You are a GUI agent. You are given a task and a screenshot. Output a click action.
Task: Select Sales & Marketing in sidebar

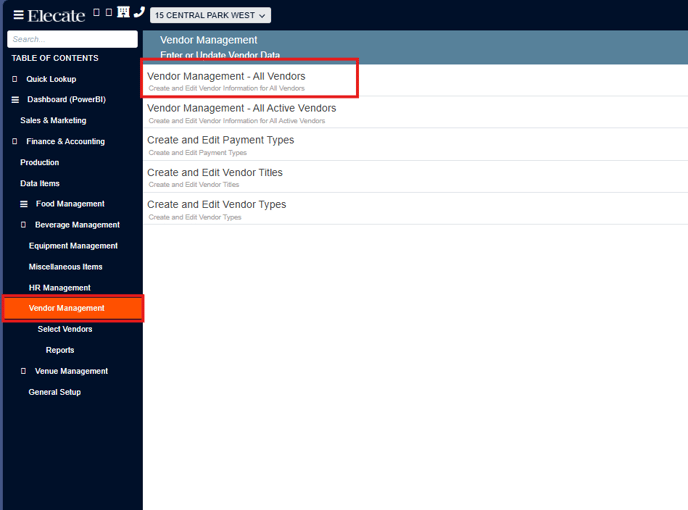click(53, 120)
